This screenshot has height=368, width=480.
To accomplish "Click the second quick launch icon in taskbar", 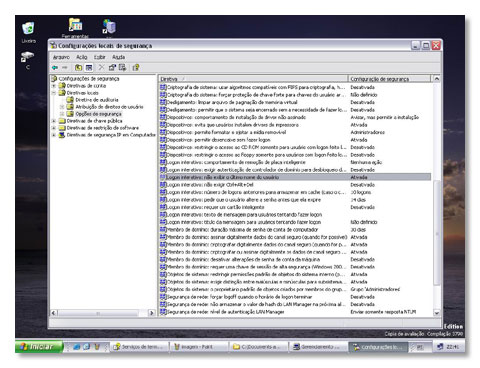I will [87, 347].
